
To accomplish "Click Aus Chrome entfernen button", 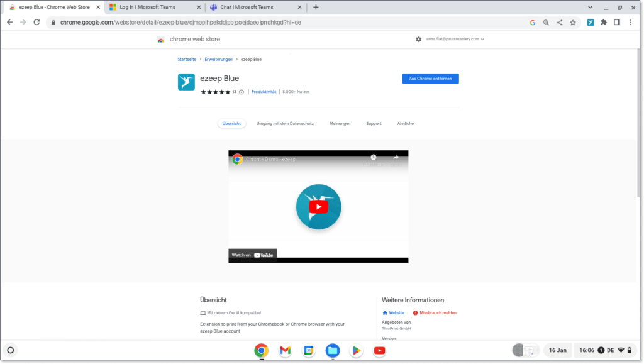I will [430, 79].
